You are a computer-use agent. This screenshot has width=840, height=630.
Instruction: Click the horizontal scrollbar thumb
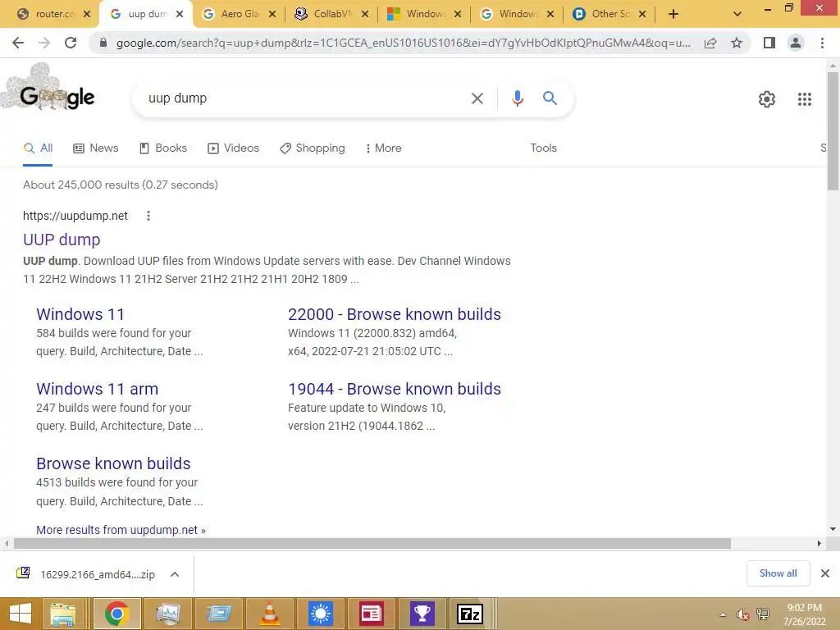372,544
